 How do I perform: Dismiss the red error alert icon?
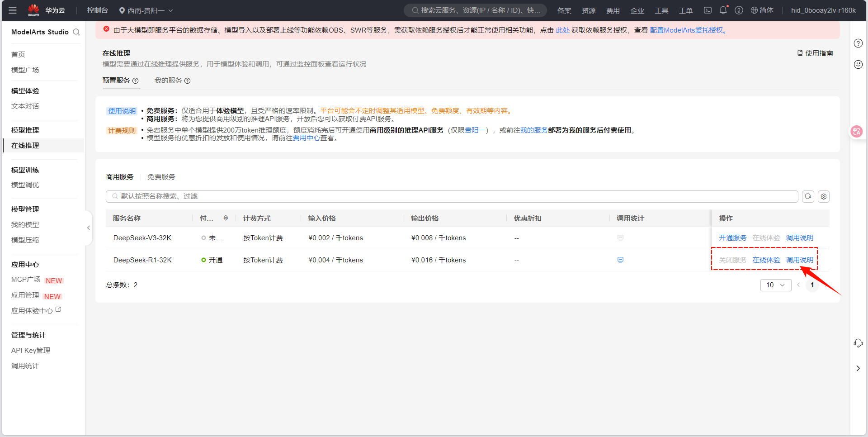(106, 29)
